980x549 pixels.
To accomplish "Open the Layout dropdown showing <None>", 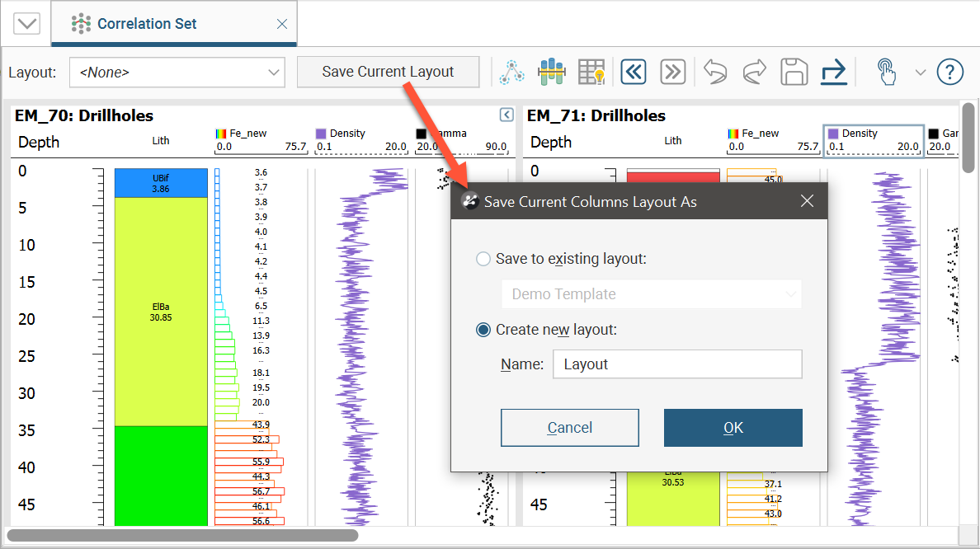I will (x=177, y=72).
